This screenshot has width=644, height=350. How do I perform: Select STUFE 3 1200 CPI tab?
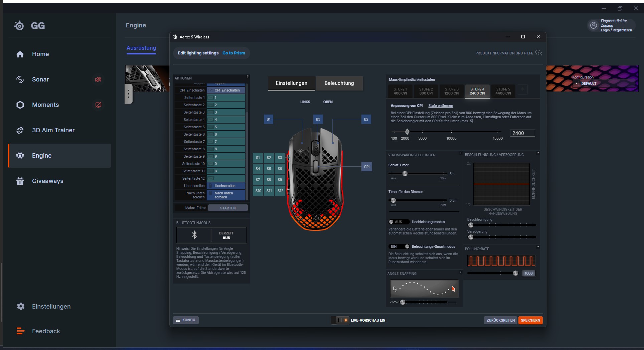tap(452, 91)
